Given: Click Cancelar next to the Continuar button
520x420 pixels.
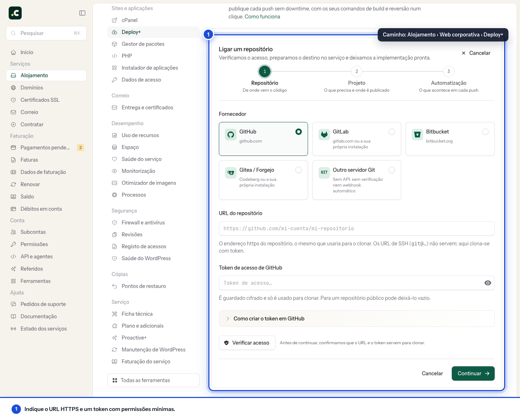Looking at the screenshot, I should 432,373.
